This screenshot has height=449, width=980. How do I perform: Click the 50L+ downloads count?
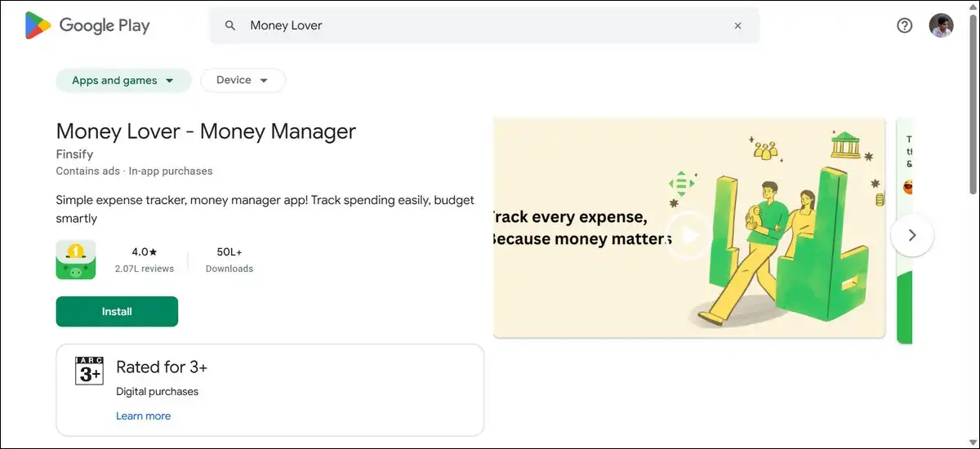pyautogui.click(x=229, y=251)
